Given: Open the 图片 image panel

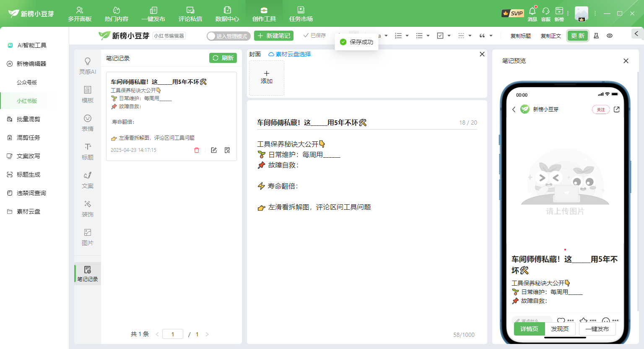Looking at the screenshot, I should point(88,237).
